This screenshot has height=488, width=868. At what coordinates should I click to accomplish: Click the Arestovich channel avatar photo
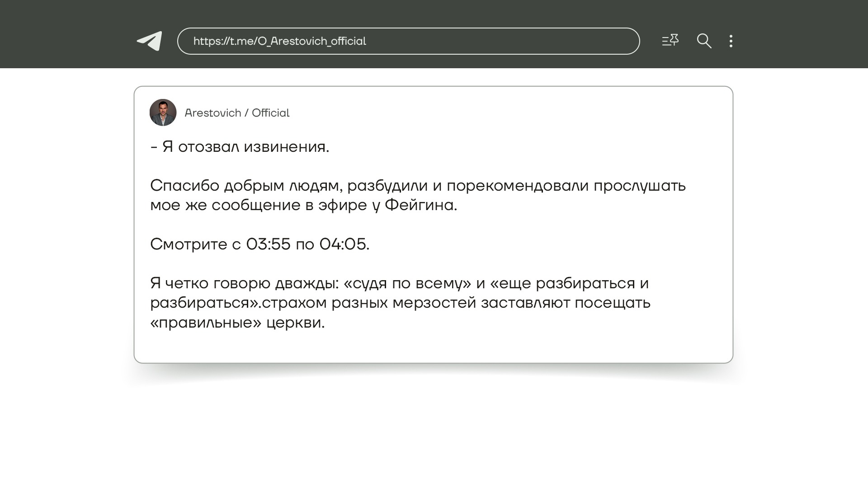[x=163, y=113]
